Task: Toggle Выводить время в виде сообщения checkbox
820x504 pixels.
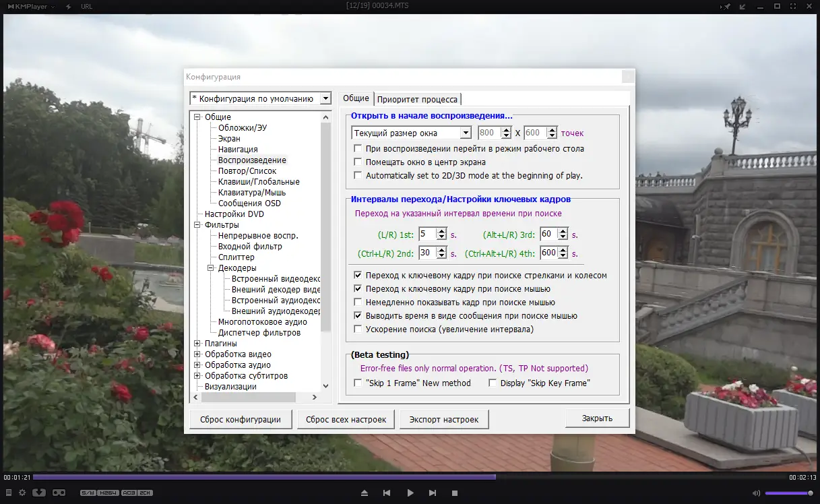Action: (x=358, y=315)
